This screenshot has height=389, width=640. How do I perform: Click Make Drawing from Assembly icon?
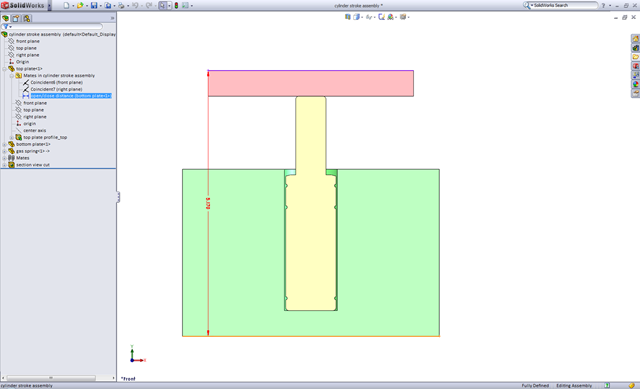[x=108, y=5]
